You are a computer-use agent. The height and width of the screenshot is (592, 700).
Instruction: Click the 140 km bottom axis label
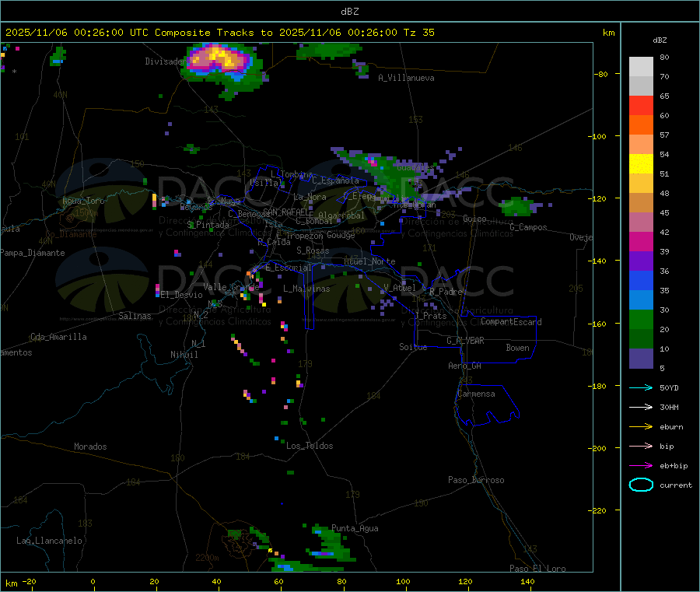(x=527, y=581)
